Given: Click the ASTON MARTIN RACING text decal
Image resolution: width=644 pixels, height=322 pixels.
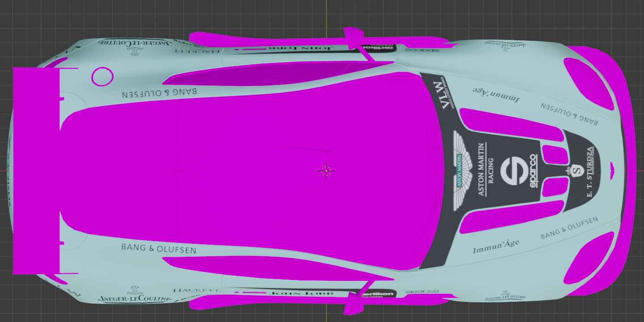Looking at the screenshot, I should 485,170.
